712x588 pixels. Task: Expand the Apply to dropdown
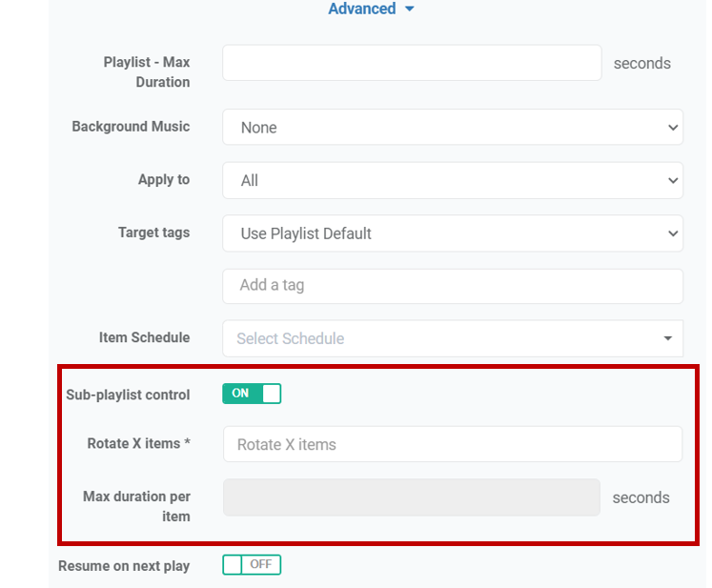[x=452, y=180]
